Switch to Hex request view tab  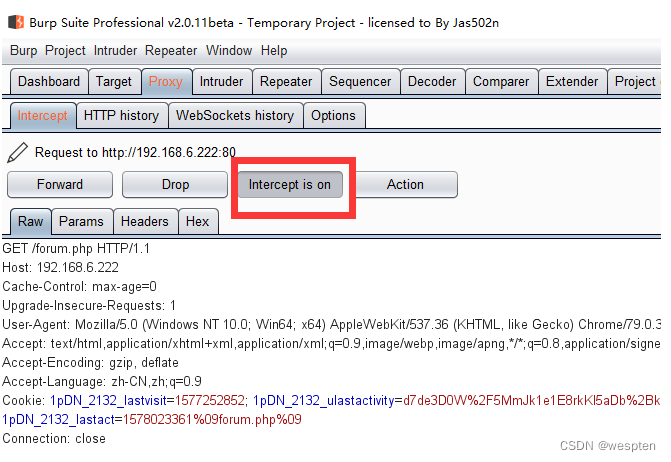tap(198, 222)
